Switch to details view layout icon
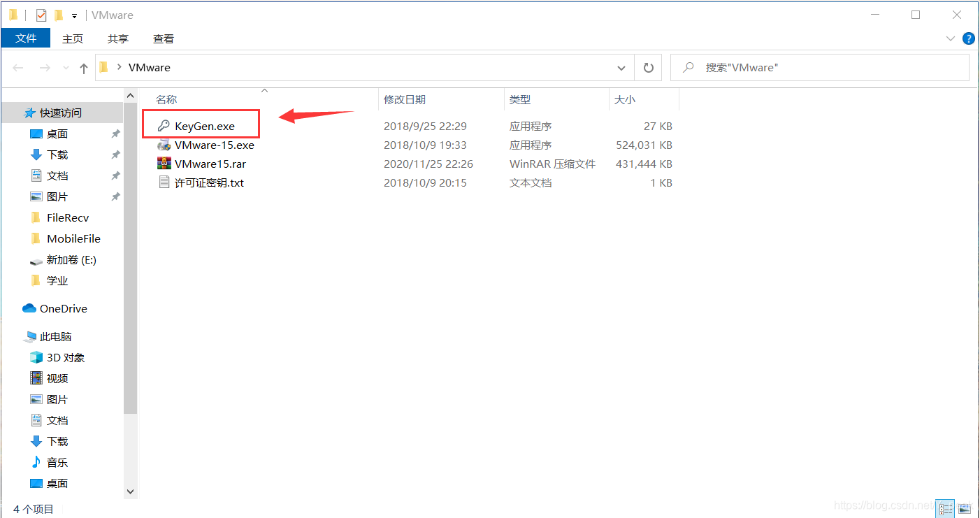This screenshot has height=518, width=980. point(945,510)
